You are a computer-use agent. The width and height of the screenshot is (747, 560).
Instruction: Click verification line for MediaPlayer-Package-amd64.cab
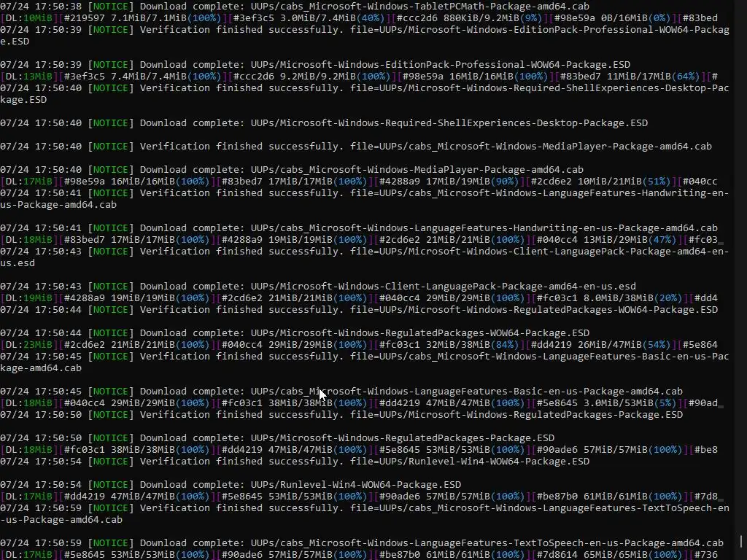point(356,146)
